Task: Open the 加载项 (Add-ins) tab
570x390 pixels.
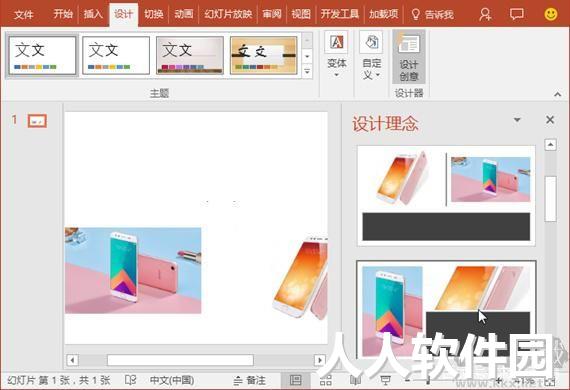Action: (384, 15)
